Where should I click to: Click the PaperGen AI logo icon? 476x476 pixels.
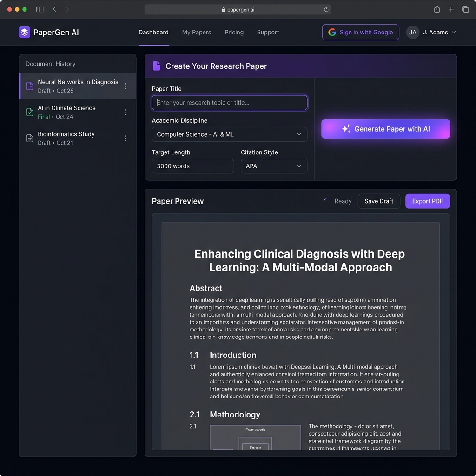[24, 32]
